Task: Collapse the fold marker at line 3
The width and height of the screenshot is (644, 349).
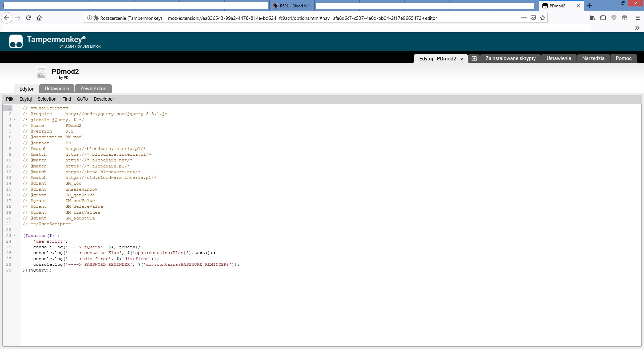Action: click(14, 120)
